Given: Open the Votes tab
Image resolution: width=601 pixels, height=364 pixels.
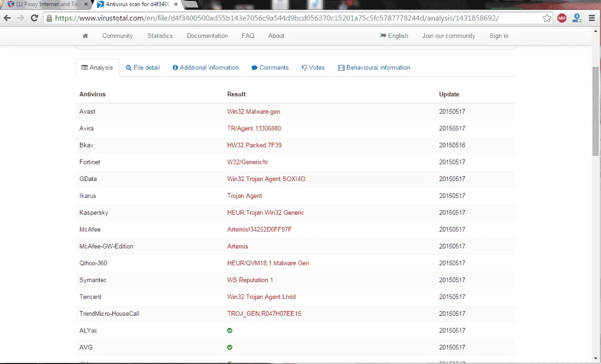Looking at the screenshot, I should 313,68.
